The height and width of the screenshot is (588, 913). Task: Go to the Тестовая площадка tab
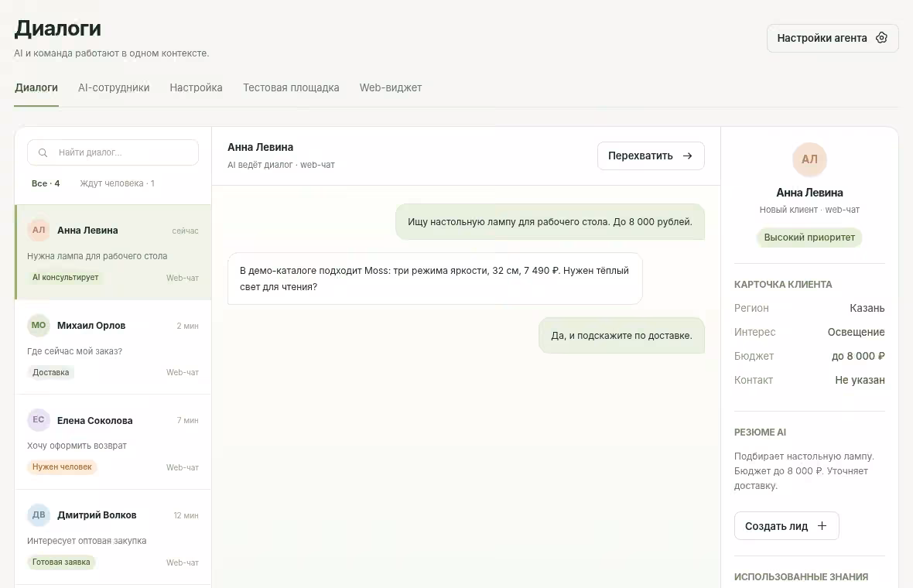(291, 88)
